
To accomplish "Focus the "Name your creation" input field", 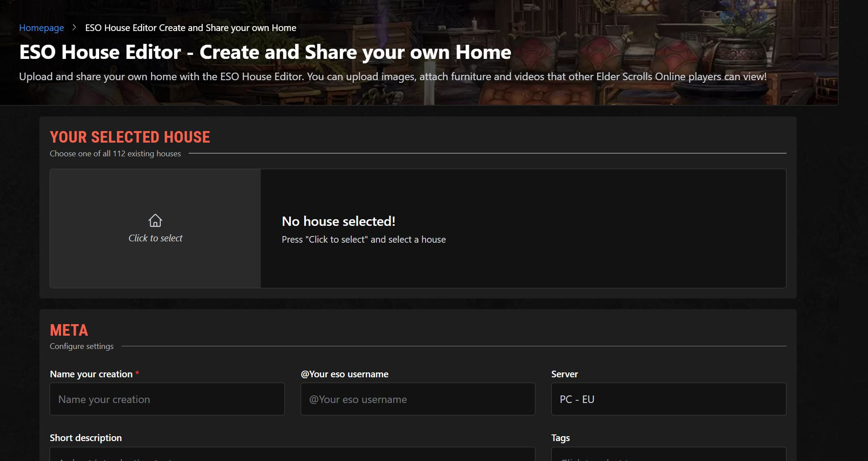I will coord(167,399).
